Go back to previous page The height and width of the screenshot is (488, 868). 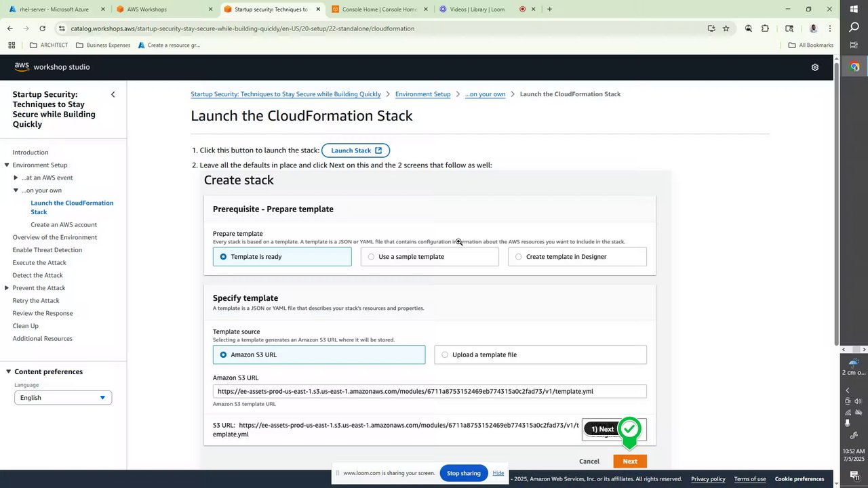coord(10,28)
